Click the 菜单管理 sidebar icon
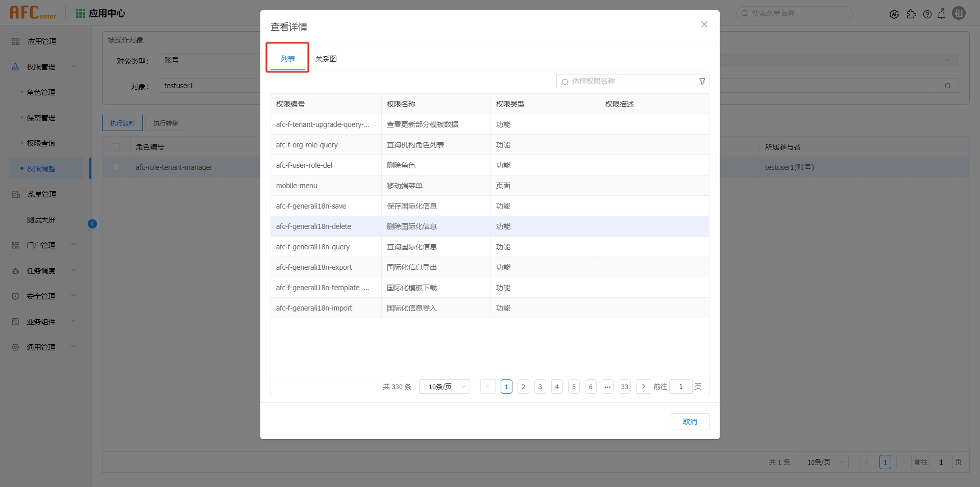 pos(15,194)
